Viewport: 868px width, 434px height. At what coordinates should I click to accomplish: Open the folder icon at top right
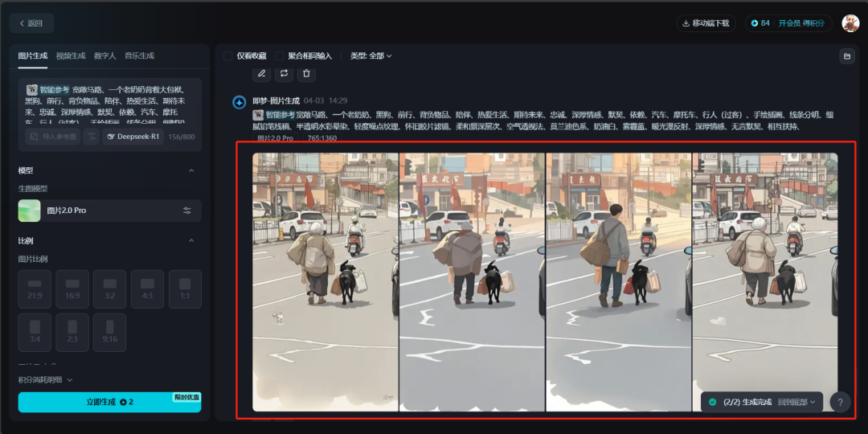point(846,56)
